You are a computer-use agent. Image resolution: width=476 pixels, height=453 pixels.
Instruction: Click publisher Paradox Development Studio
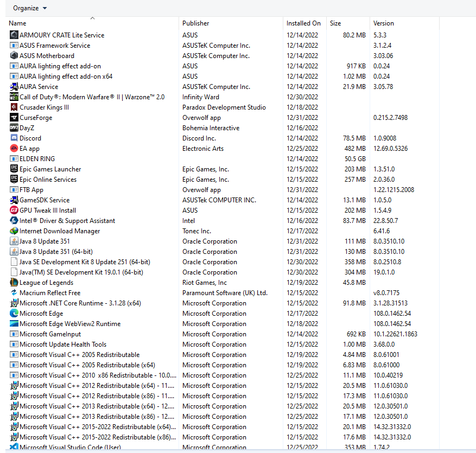224,107
